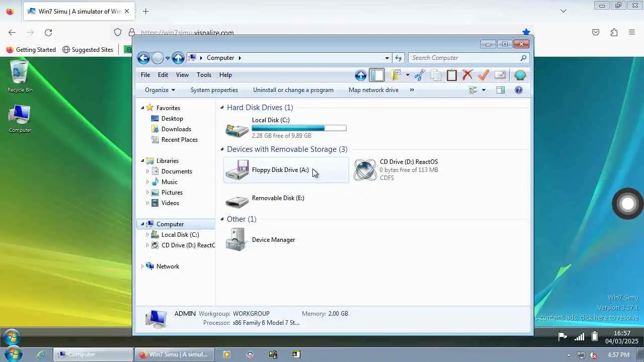Image resolution: width=644 pixels, height=362 pixels.
Task: Select the Downloads favorite in navigation pane
Action: 171,129
